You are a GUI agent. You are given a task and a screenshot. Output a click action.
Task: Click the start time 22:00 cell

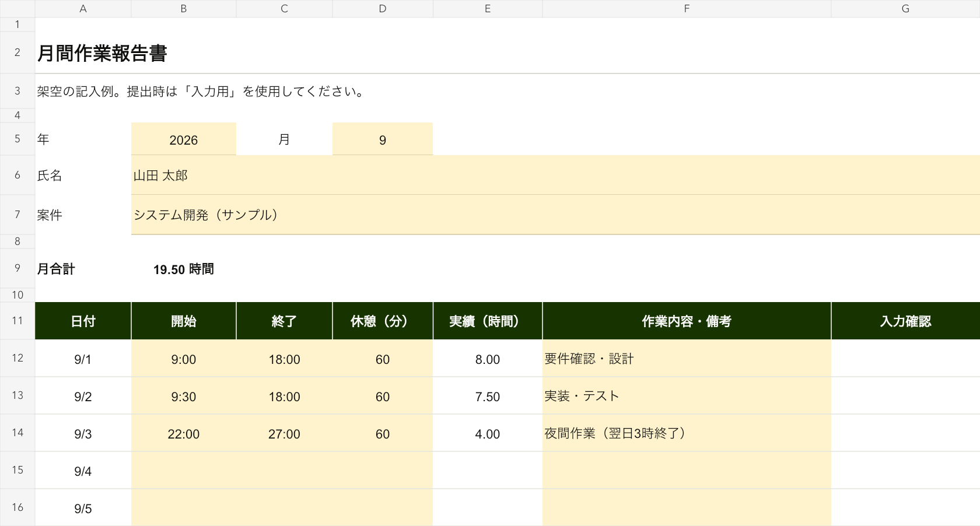(184, 433)
